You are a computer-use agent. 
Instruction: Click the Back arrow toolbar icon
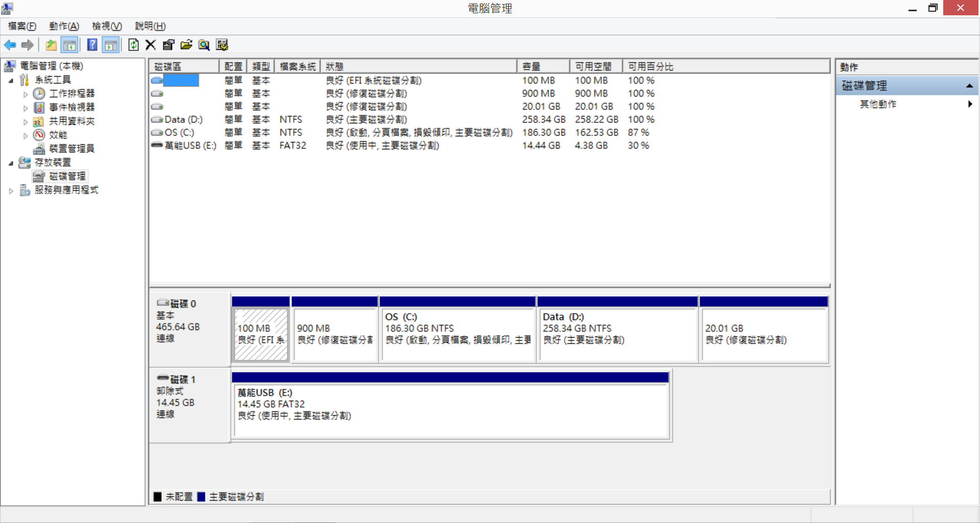click(10, 45)
